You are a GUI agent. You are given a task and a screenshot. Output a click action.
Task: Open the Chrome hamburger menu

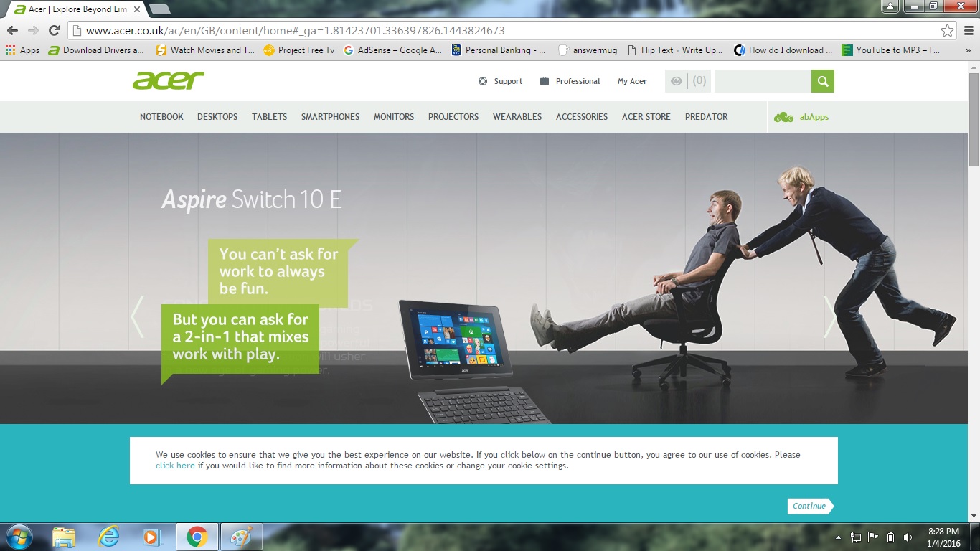[967, 30]
